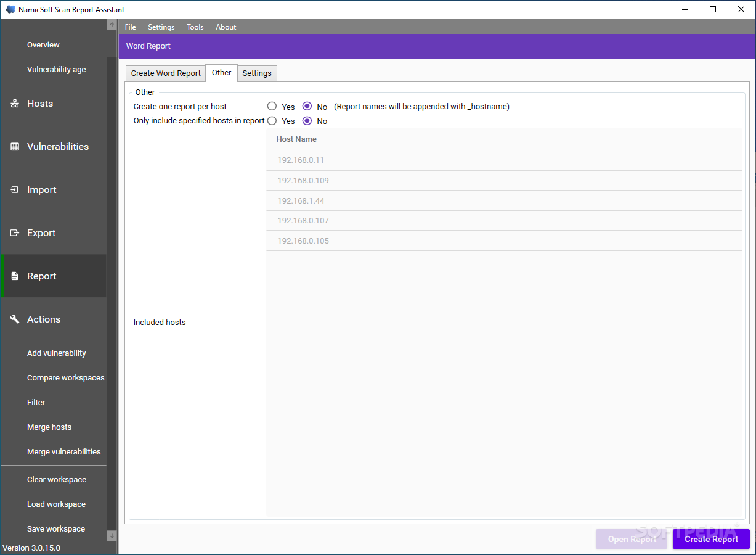This screenshot has width=756, height=555.
Task: Click the Report document icon
Action: (15, 276)
